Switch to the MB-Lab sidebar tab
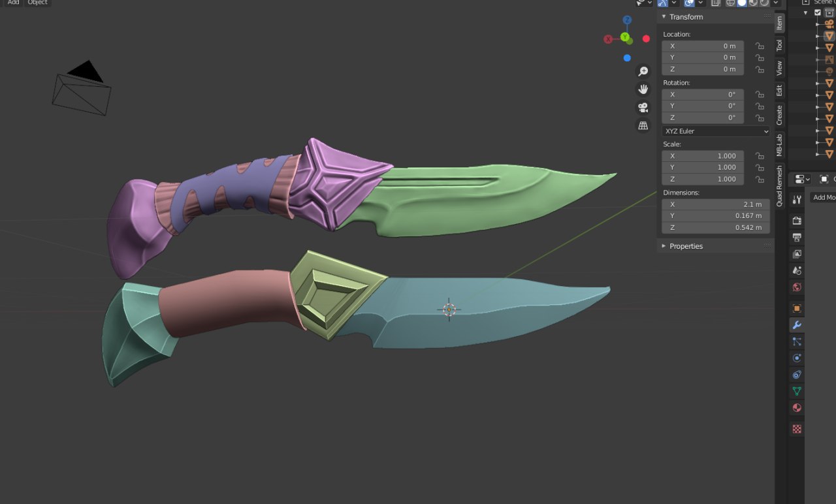The height and width of the screenshot is (504, 836). pyautogui.click(x=780, y=145)
